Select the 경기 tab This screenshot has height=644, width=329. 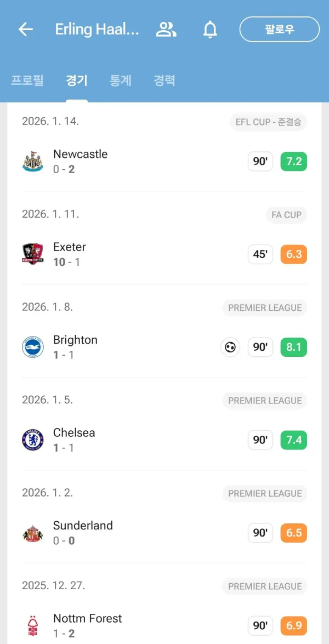77,81
